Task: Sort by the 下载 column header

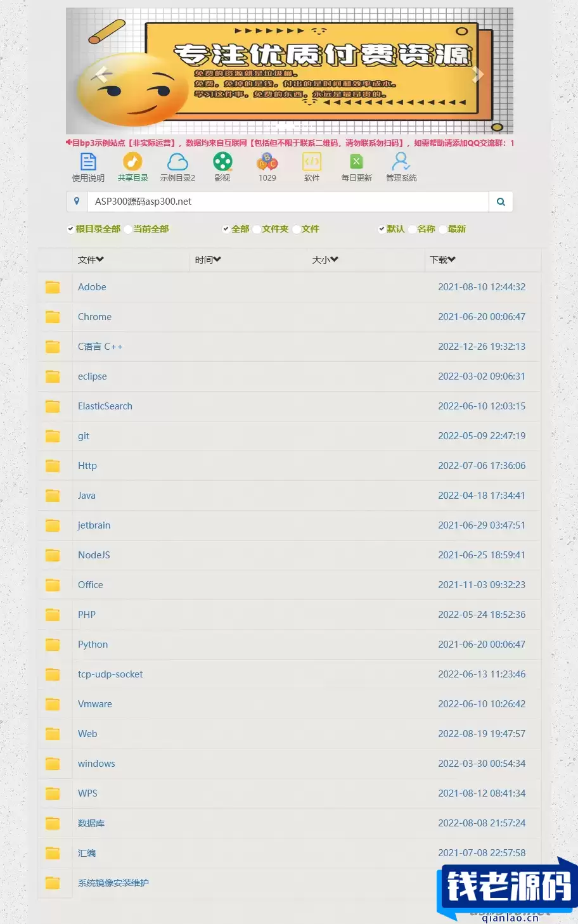Action: [x=442, y=260]
